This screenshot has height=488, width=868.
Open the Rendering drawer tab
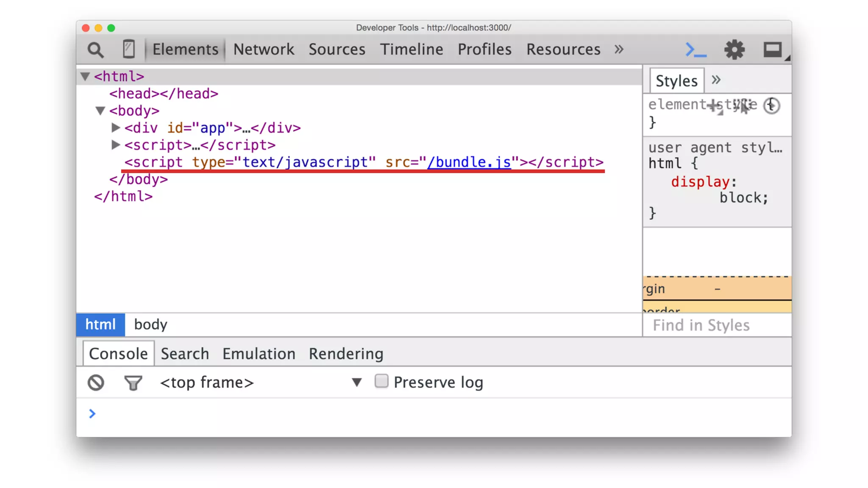pos(346,354)
